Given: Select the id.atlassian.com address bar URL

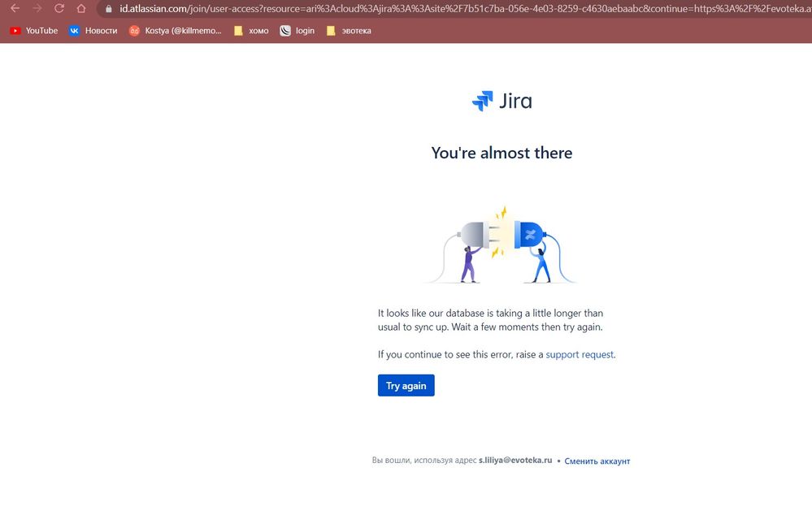Looking at the screenshot, I should 464,9.
